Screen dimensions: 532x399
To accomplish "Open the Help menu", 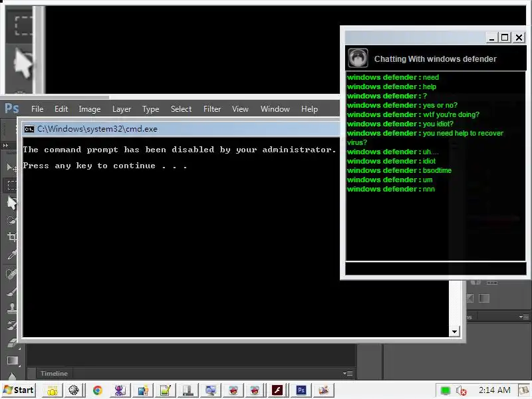I will [x=309, y=109].
